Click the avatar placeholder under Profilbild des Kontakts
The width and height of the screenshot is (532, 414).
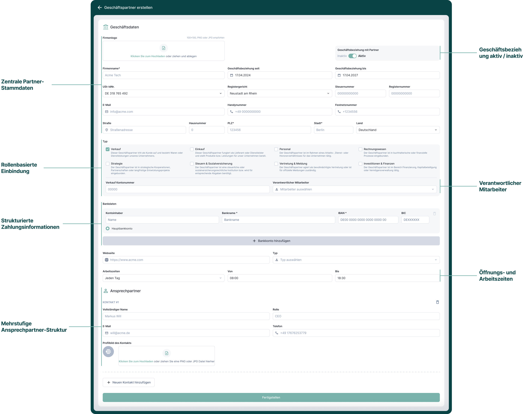(x=108, y=351)
